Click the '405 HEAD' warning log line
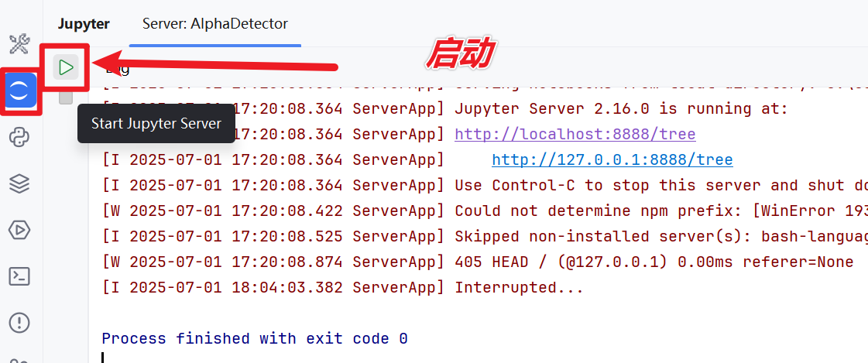Viewport: 868px width, 363px height. click(478, 262)
